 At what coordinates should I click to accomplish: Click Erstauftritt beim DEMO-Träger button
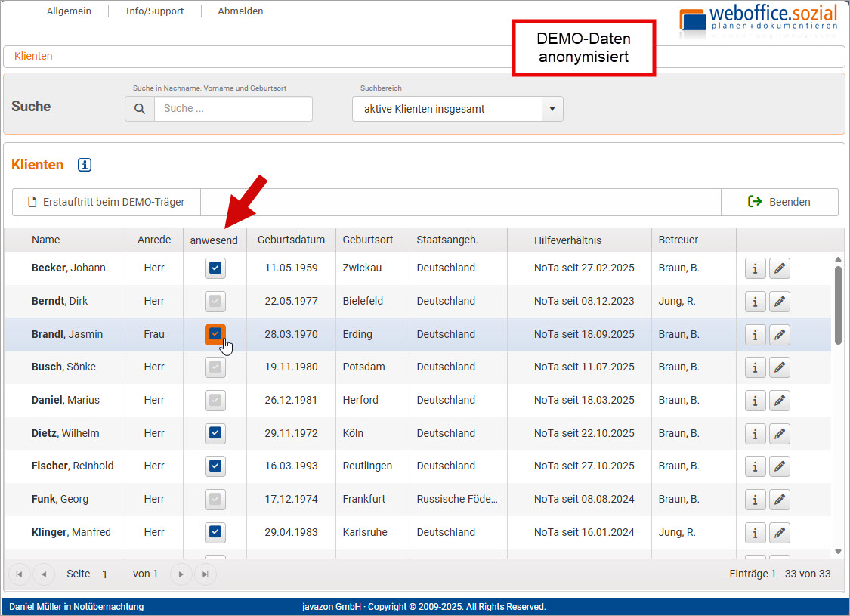[106, 202]
